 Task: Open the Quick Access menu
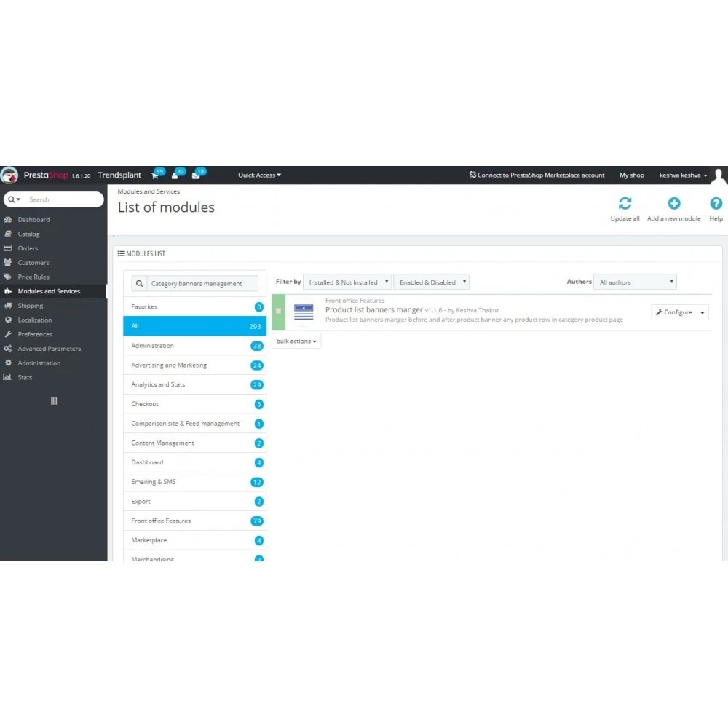260,175
